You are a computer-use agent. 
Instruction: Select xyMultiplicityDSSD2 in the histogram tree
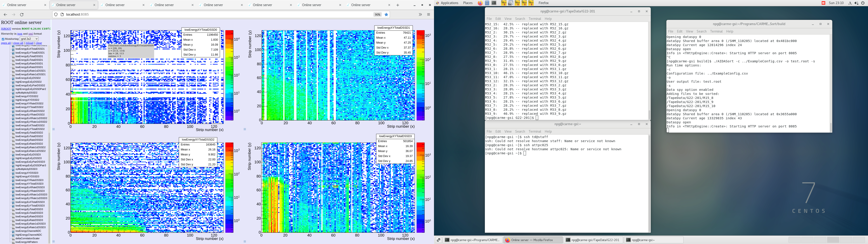26,93
